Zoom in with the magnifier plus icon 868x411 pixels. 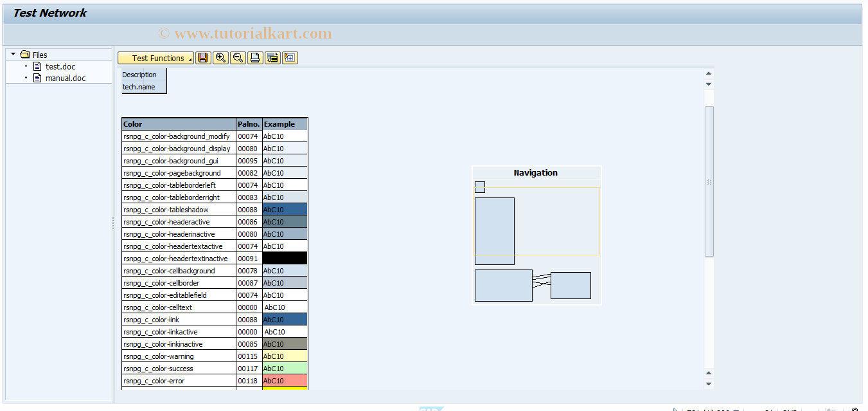point(220,58)
